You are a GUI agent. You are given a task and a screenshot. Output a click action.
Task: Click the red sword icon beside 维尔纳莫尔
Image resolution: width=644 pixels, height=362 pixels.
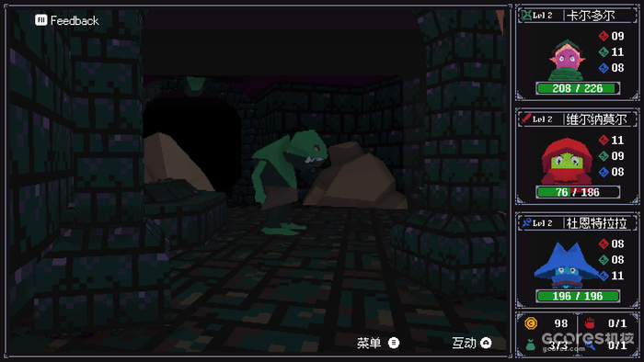click(526, 119)
